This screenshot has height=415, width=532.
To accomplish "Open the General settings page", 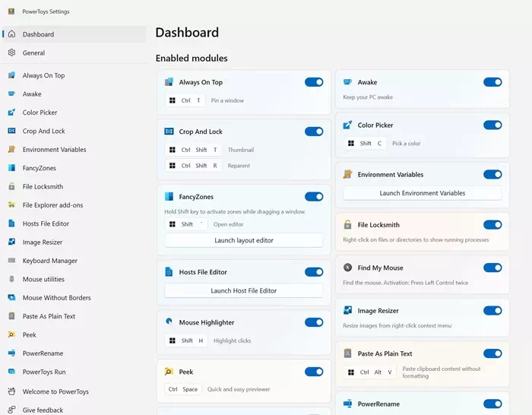I will (x=33, y=53).
